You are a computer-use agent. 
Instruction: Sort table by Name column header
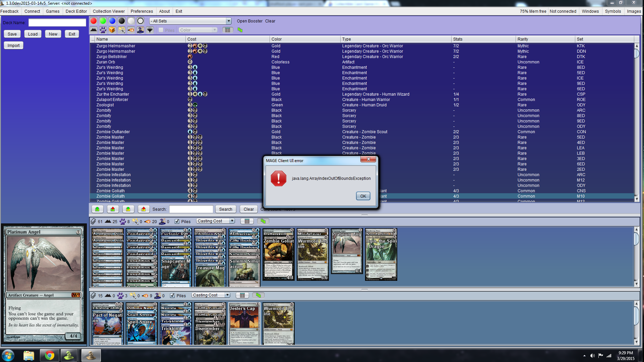(140, 39)
